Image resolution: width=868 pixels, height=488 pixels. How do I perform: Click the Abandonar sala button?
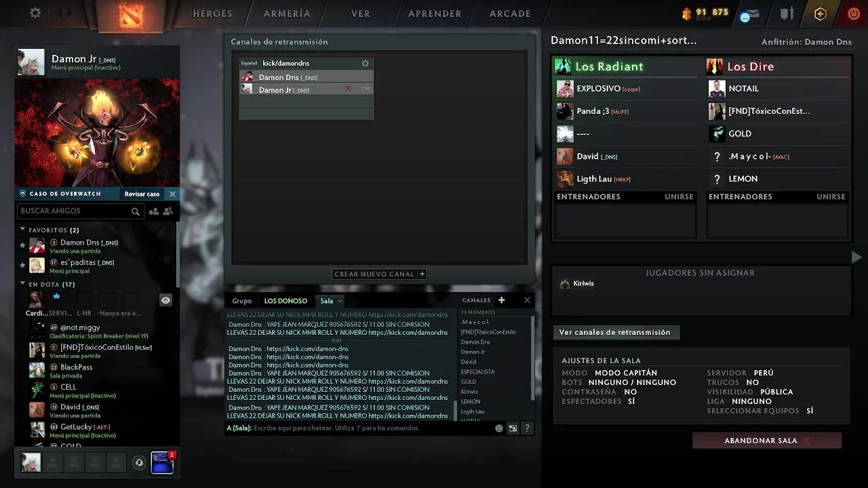coord(767,441)
